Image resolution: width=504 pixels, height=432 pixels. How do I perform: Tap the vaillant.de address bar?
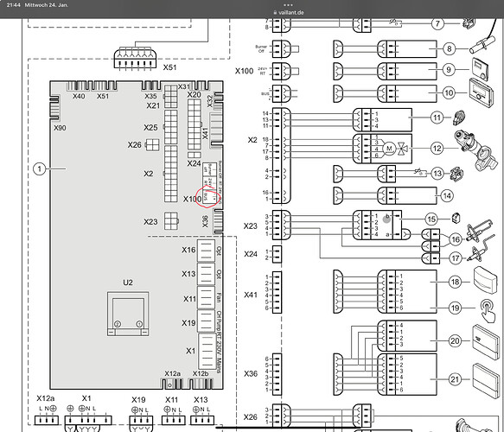click(x=289, y=12)
